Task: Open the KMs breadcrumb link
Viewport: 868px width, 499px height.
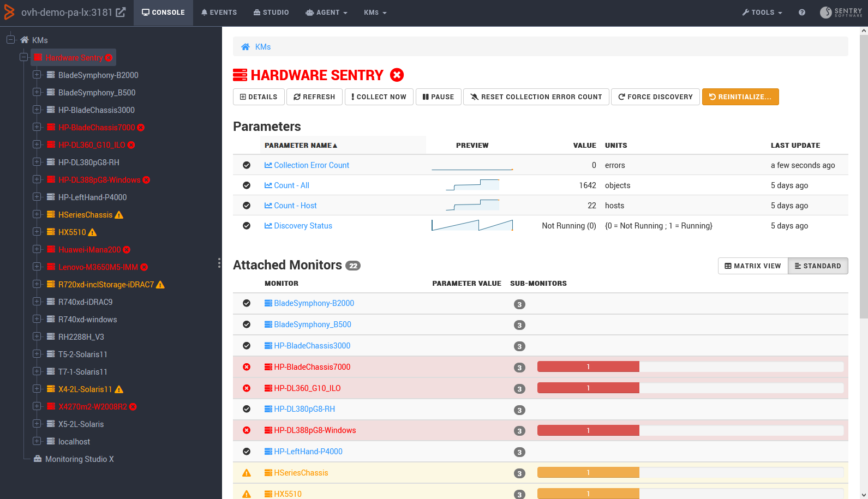Action: [x=263, y=47]
